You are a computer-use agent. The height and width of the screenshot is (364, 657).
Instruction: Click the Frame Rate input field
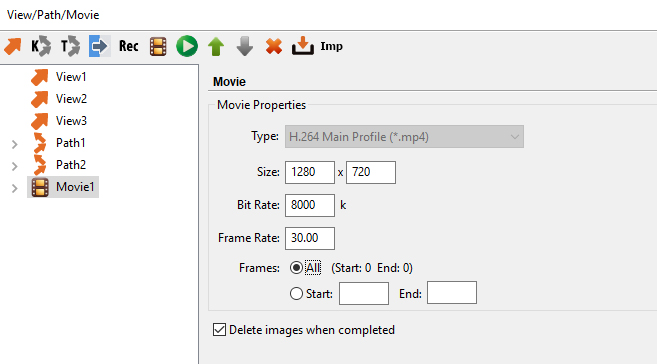tap(310, 238)
